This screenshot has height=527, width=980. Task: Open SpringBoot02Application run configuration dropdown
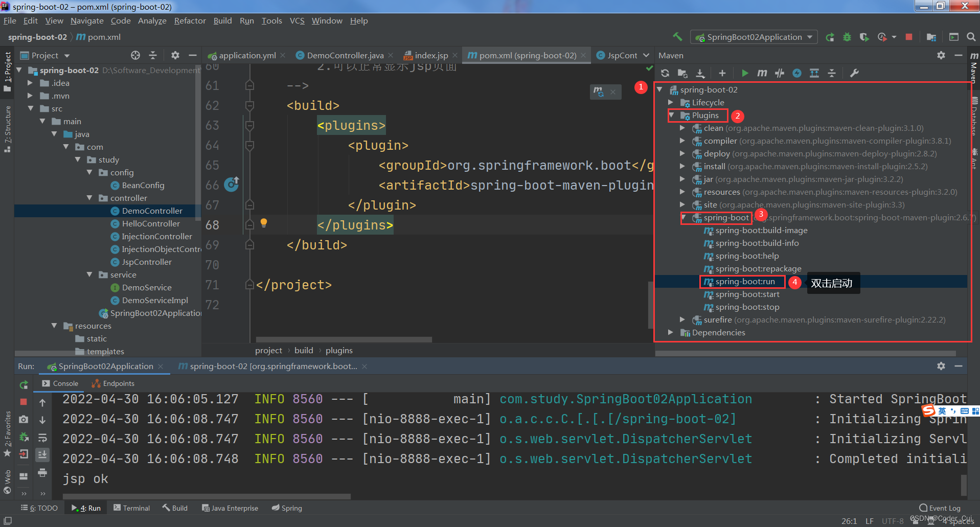754,37
